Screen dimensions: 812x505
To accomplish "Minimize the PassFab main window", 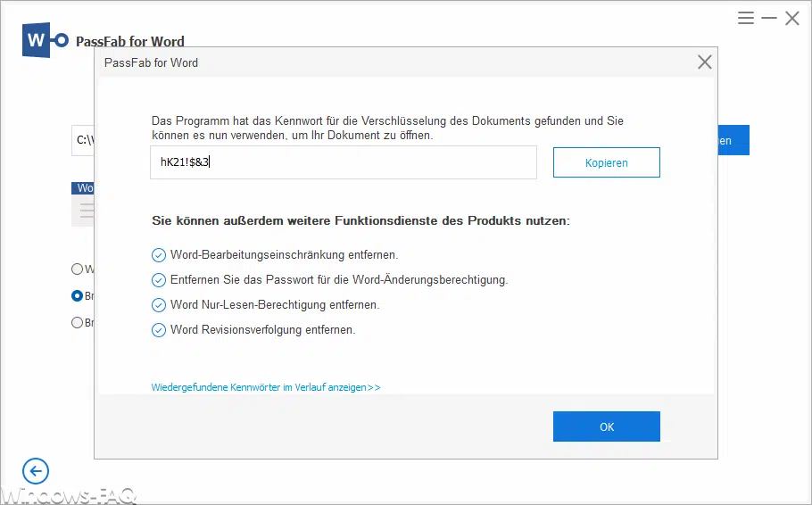I will 769,18.
